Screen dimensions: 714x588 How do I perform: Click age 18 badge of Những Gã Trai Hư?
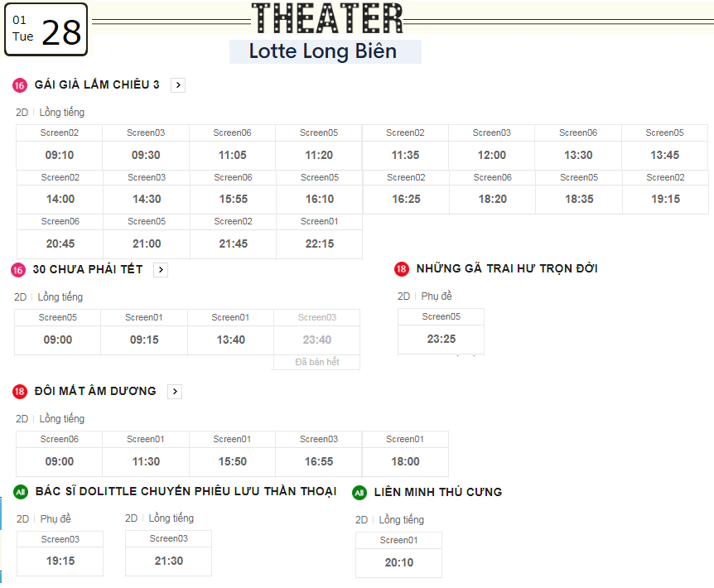click(401, 269)
